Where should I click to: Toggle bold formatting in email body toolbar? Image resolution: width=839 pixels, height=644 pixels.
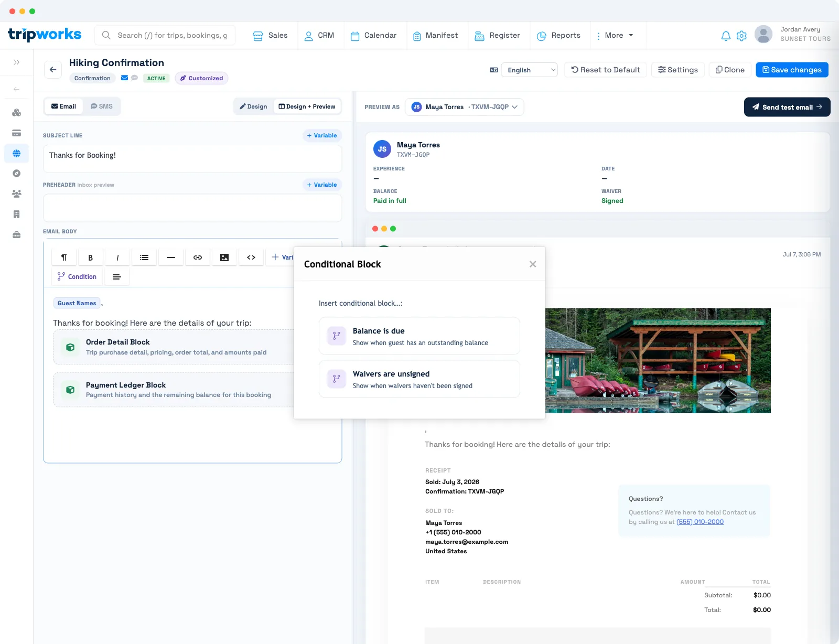tap(91, 257)
